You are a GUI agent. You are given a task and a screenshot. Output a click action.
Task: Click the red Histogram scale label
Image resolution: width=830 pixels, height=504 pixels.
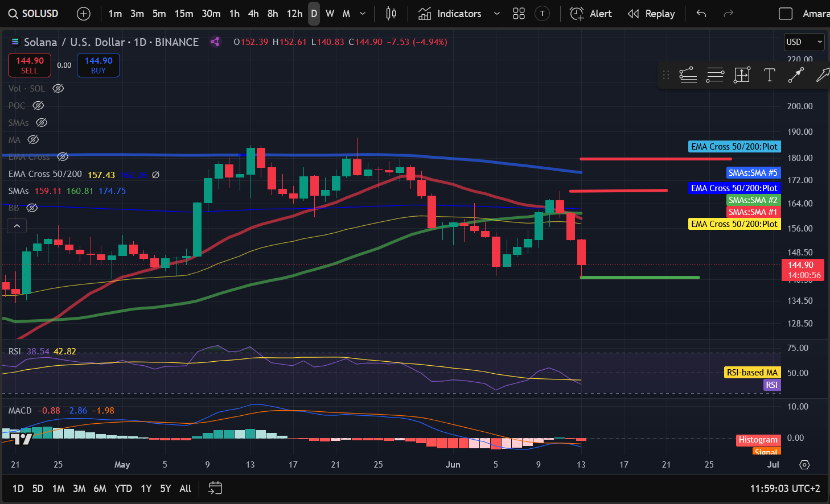pos(758,440)
